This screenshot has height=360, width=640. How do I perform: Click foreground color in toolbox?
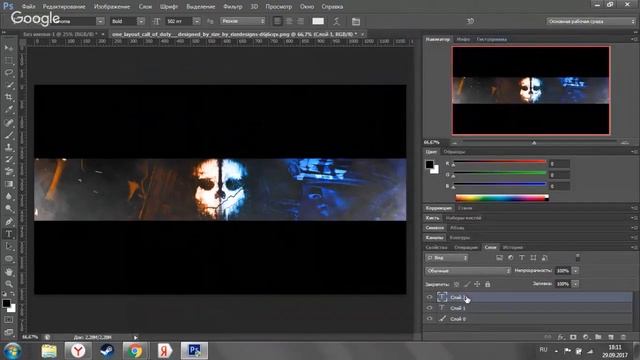point(6,304)
